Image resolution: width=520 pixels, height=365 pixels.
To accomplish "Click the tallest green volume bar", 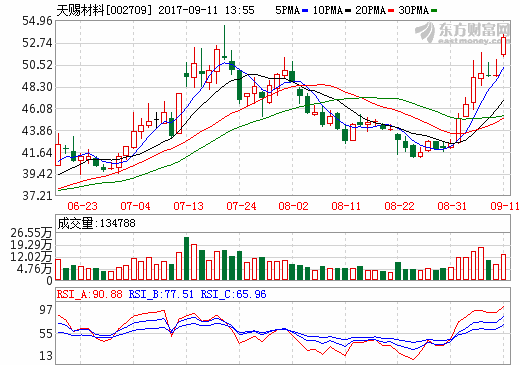I will (186, 258).
